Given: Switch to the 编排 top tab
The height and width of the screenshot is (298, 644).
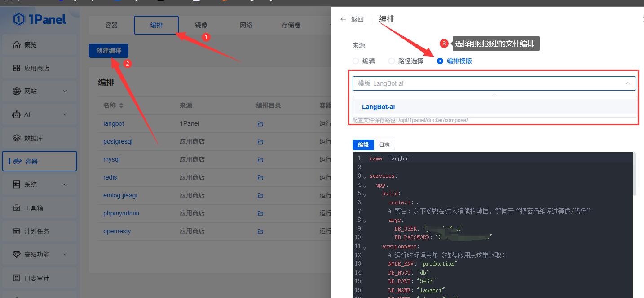Looking at the screenshot, I should [x=156, y=25].
